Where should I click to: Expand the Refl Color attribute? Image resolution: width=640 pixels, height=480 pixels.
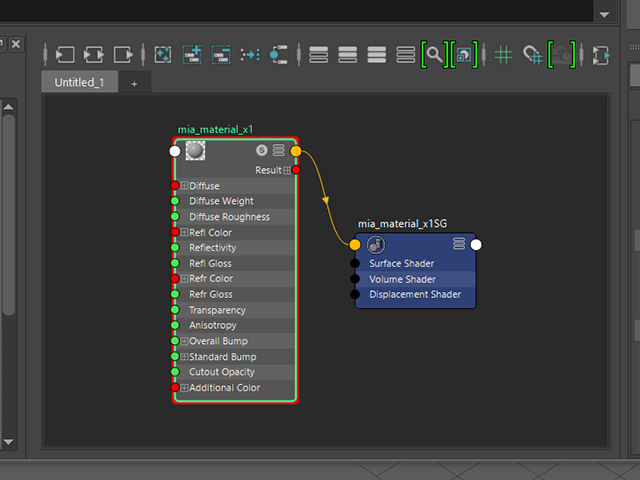[184, 232]
